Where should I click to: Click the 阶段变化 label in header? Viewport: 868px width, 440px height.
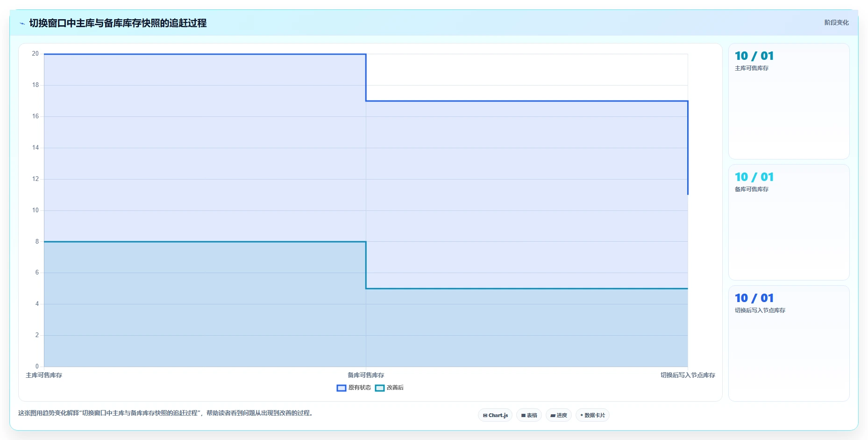click(x=836, y=22)
